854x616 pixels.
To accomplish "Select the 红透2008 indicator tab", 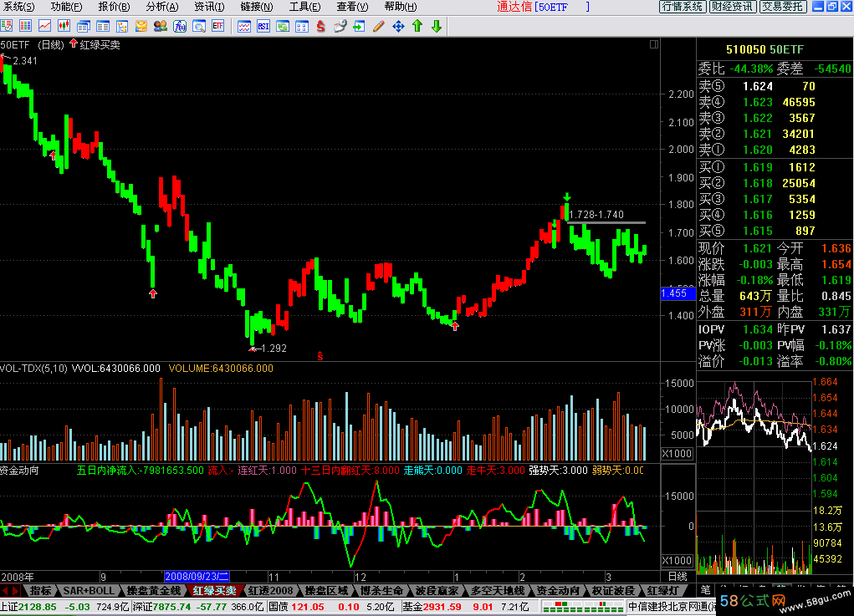I will click(270, 590).
